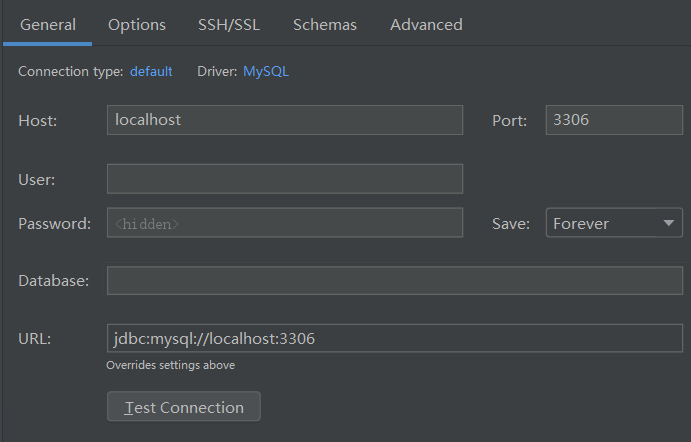Image resolution: width=691 pixels, height=442 pixels.
Task: Open the Options tab
Action: click(x=137, y=24)
